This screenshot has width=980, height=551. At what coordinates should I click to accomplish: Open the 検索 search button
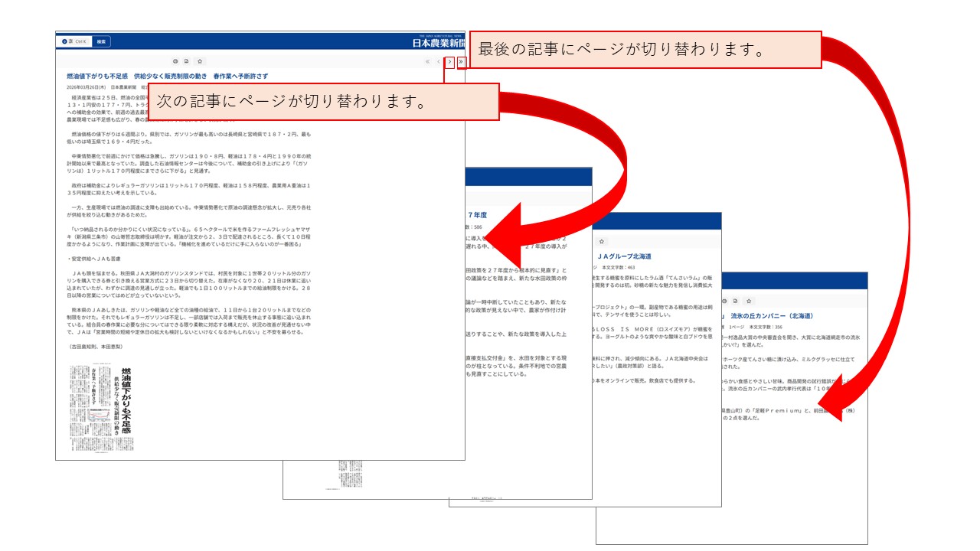(102, 41)
